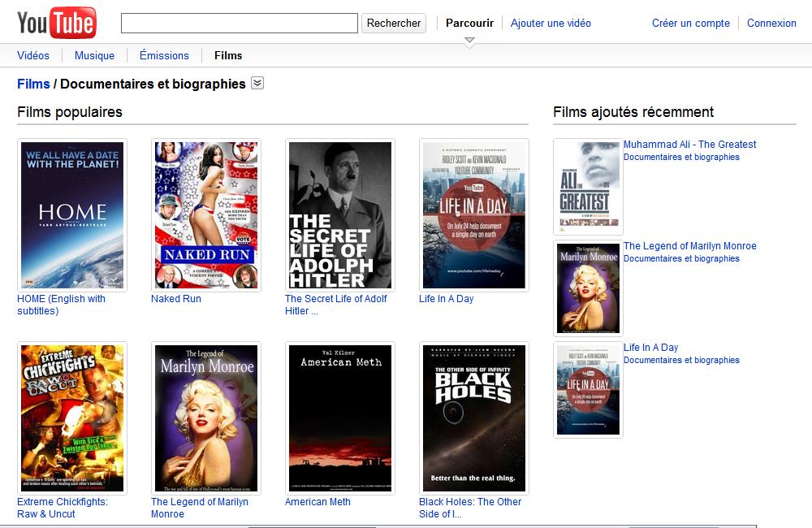This screenshot has height=528, width=812.
Task: Open the HOME movie poster
Action: tap(72, 215)
